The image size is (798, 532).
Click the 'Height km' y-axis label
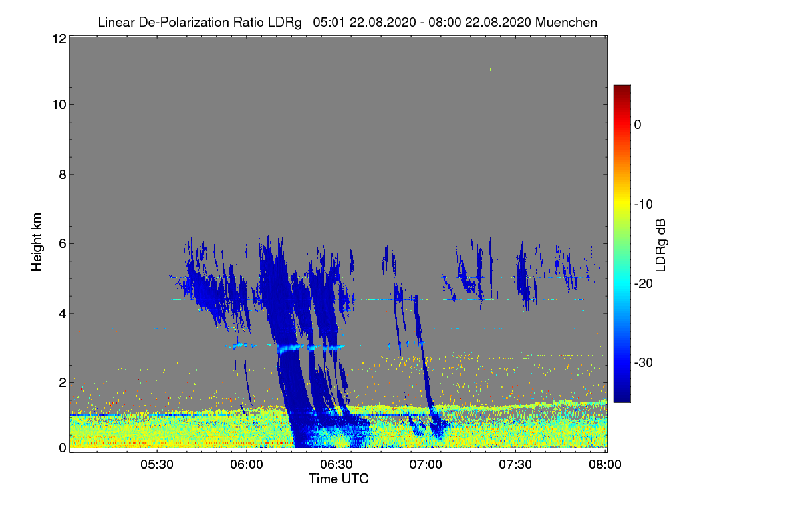point(37,241)
